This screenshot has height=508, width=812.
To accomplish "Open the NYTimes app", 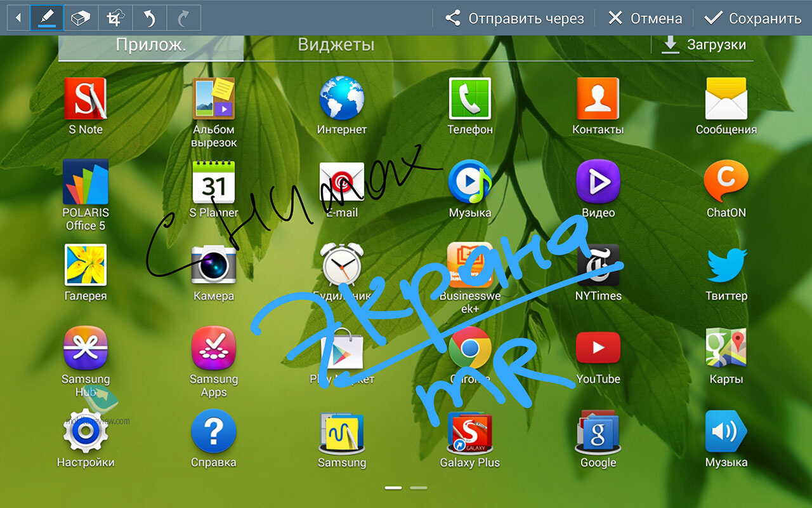I will pos(598,272).
